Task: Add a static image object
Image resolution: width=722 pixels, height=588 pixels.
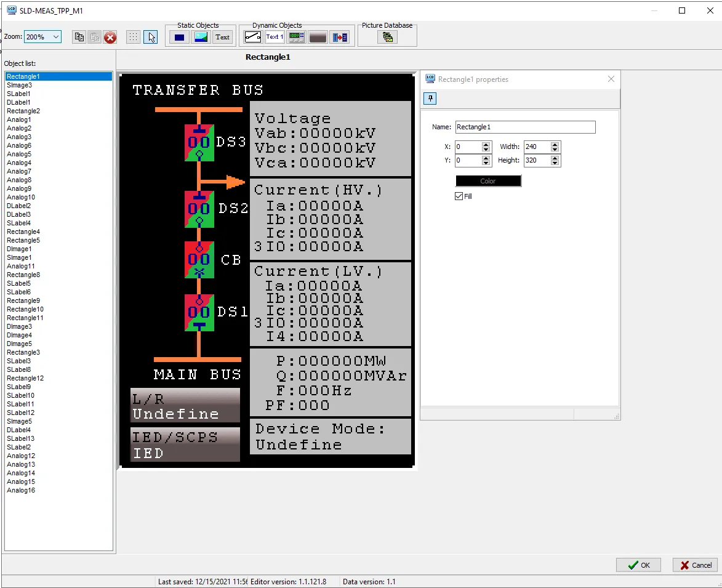Action: pos(201,38)
